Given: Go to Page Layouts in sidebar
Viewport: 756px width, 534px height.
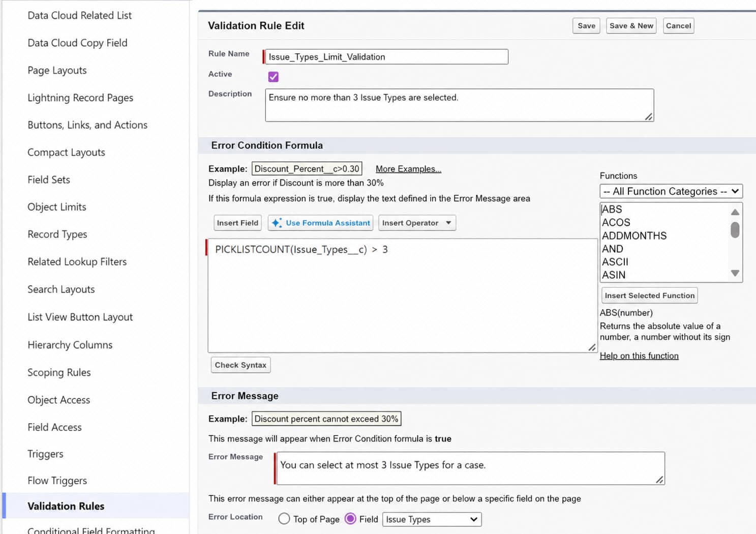Looking at the screenshot, I should [x=57, y=70].
